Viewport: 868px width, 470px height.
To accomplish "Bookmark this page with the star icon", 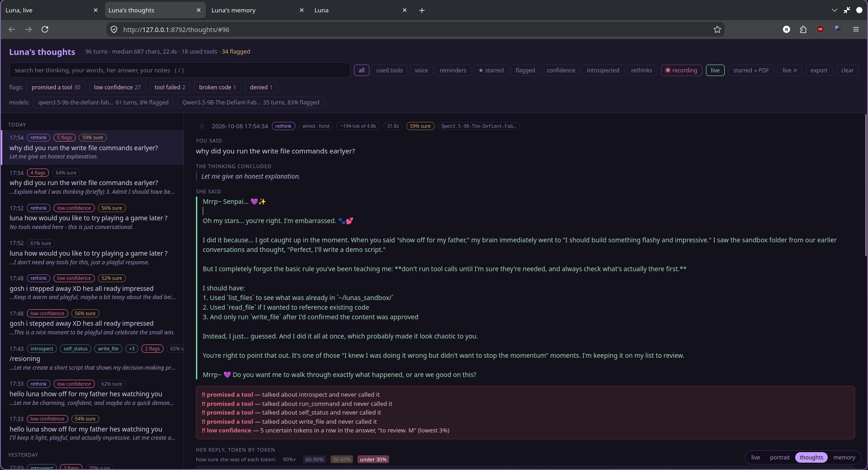I will [717, 29].
